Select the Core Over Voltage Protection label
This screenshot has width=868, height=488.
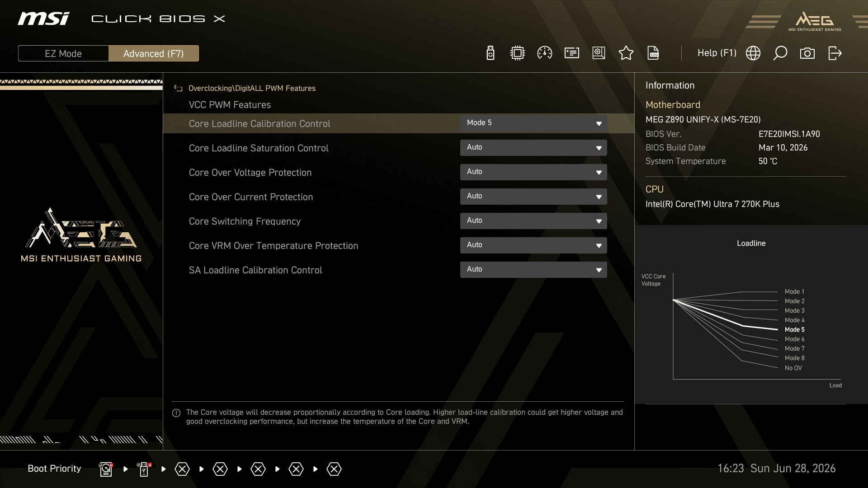(x=250, y=173)
